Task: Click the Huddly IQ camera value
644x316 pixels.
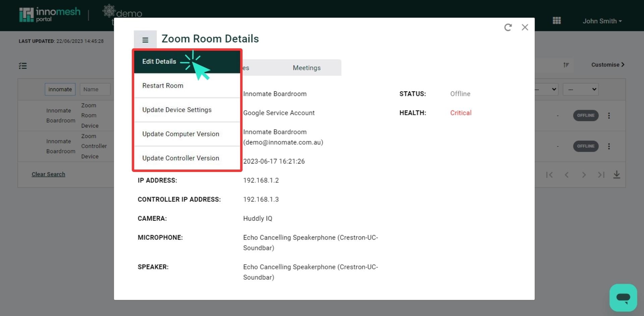Action: [258, 219]
